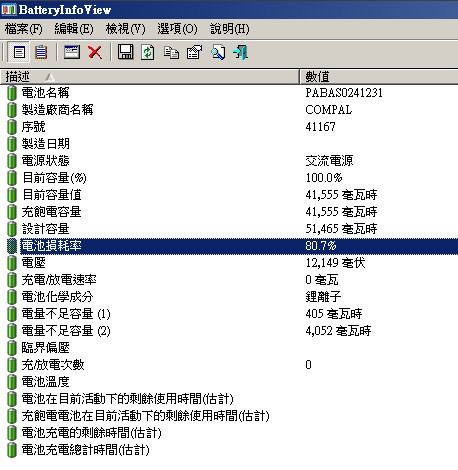Select the 電池化學成分 row

229,297
